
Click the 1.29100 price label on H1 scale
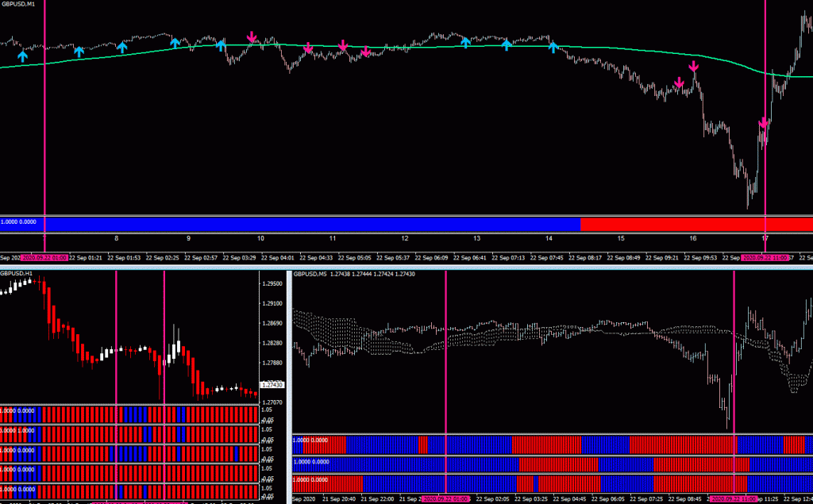[x=272, y=303]
